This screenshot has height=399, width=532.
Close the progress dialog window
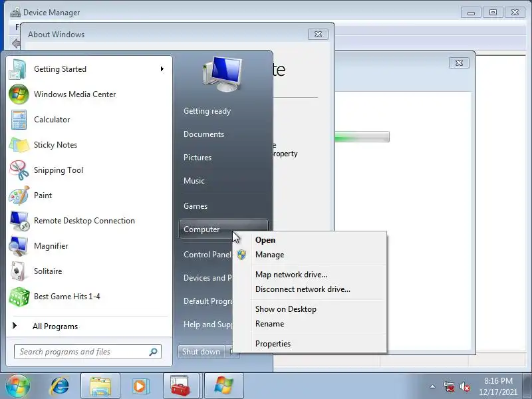pyautogui.click(x=459, y=63)
